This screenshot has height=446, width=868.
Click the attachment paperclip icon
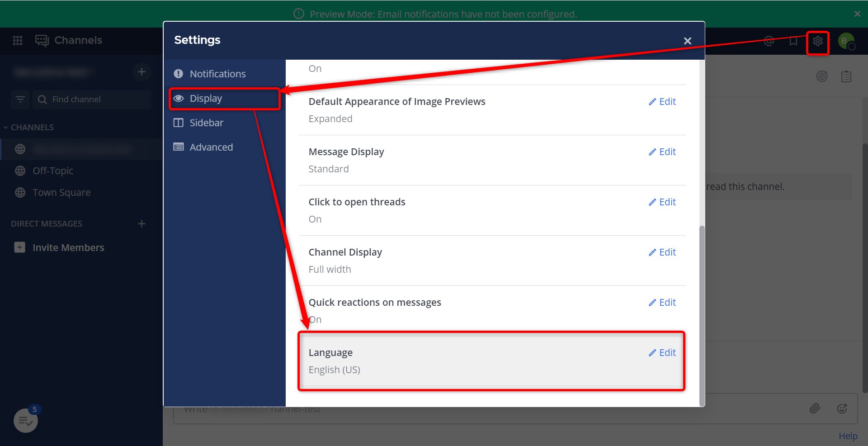coord(815,408)
